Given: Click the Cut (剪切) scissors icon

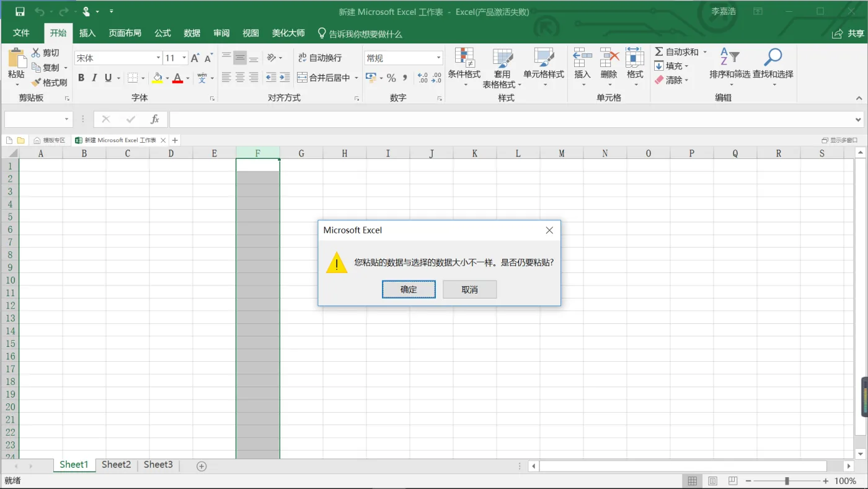Looking at the screenshot, I should coord(36,53).
